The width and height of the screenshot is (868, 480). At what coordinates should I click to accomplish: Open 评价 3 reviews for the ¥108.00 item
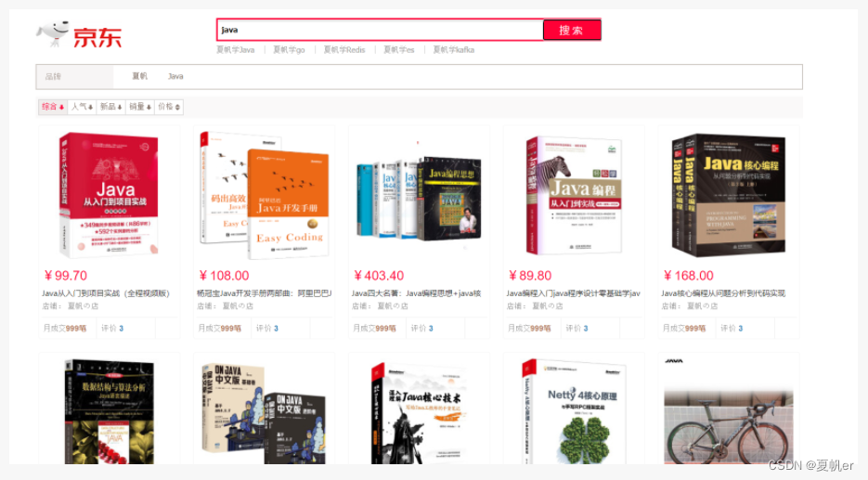click(x=267, y=329)
